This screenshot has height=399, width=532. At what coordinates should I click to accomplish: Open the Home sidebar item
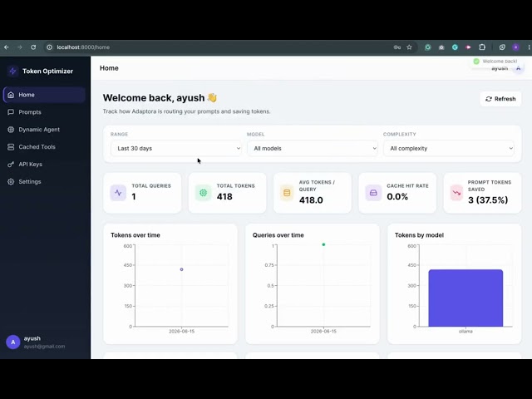[x=44, y=95]
